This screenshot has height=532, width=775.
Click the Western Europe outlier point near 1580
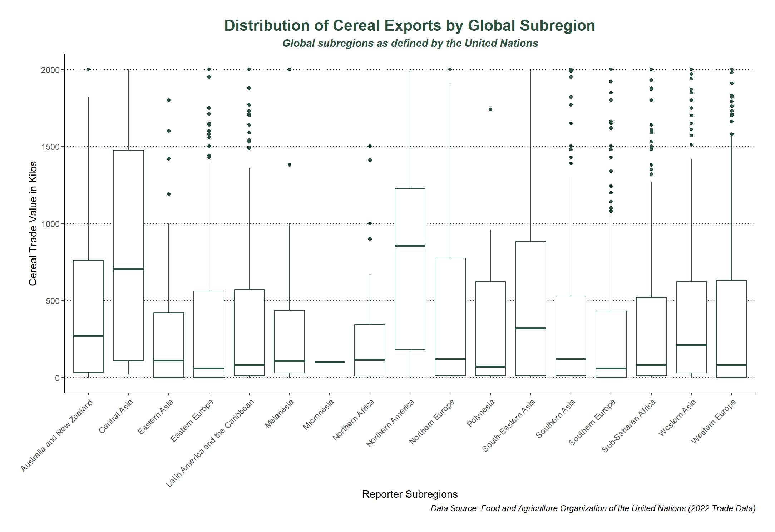(x=732, y=134)
